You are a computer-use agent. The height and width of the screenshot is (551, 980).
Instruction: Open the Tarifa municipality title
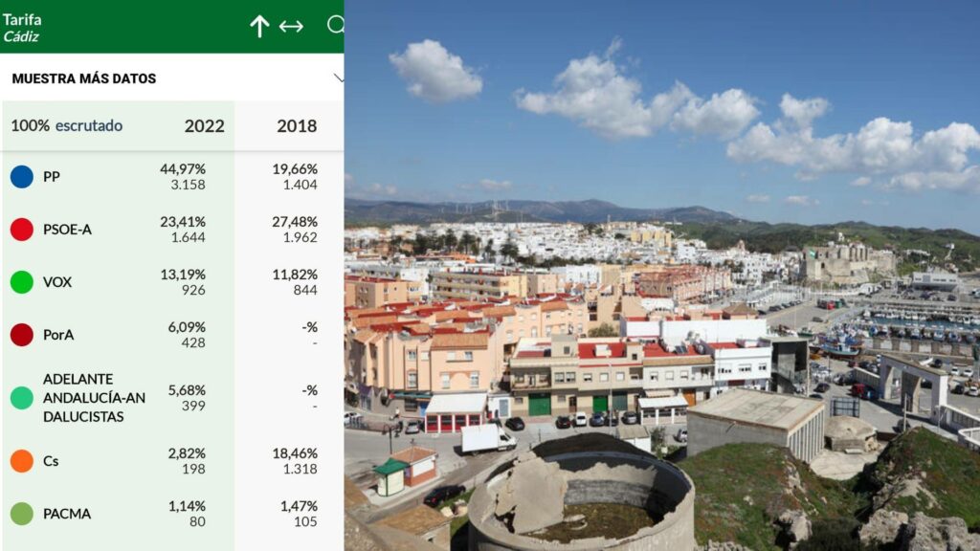(x=22, y=19)
